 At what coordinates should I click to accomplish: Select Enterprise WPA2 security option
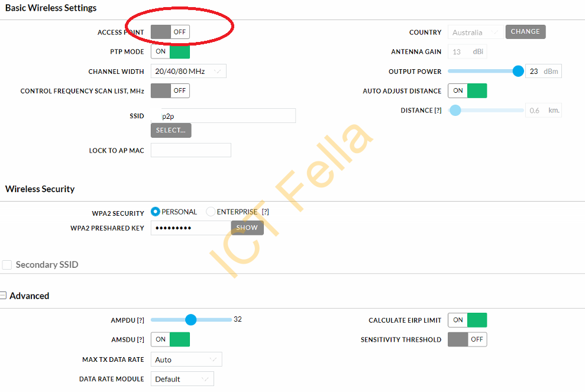(211, 212)
